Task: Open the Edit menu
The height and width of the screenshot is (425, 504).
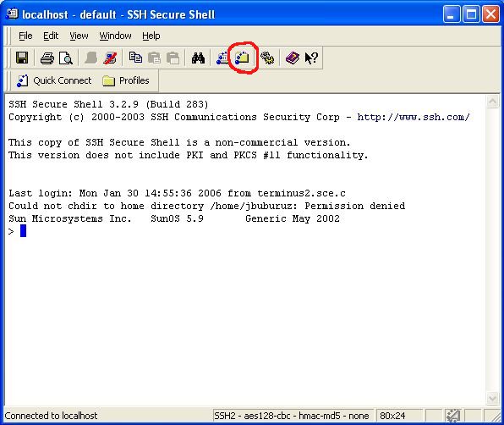Action: coord(51,36)
